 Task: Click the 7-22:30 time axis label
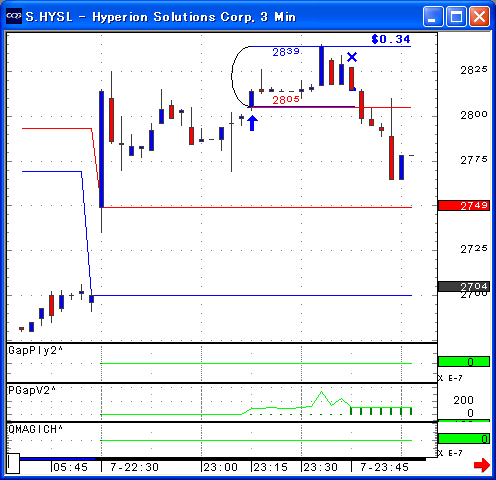(134, 467)
